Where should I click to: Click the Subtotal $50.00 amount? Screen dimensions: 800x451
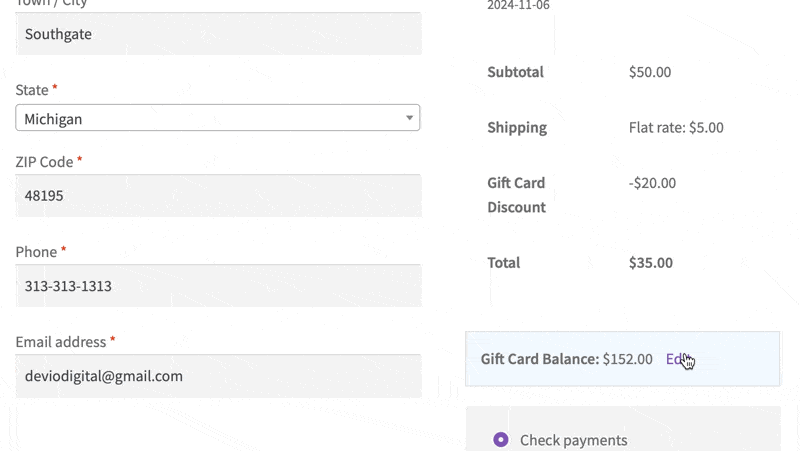pyautogui.click(x=650, y=72)
